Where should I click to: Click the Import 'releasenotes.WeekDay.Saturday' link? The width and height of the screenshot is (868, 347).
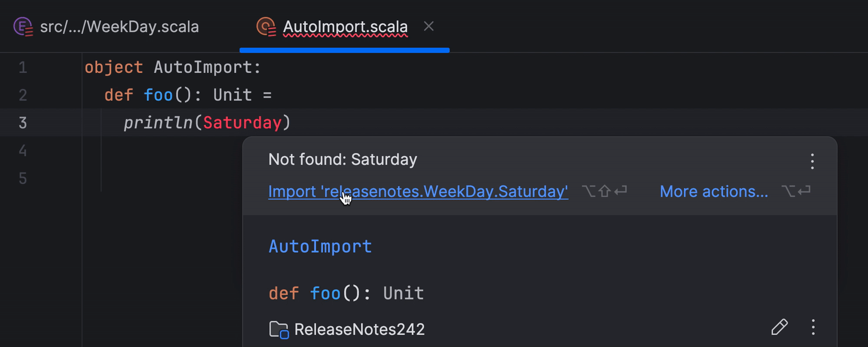coord(418,191)
